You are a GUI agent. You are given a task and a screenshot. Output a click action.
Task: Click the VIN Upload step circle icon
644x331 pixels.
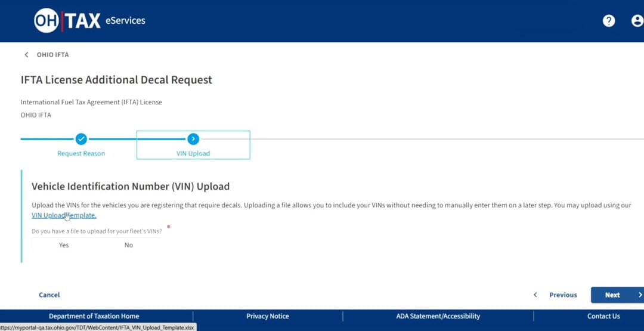[x=193, y=139]
